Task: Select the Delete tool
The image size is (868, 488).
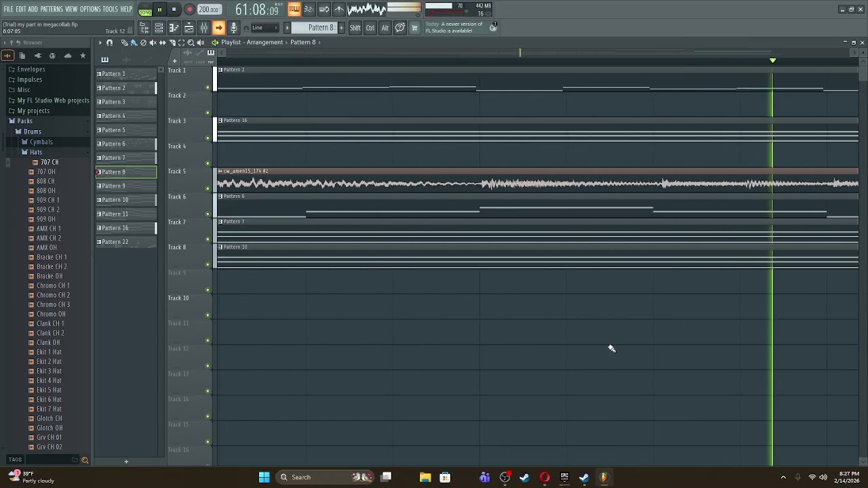Action: pos(143,43)
